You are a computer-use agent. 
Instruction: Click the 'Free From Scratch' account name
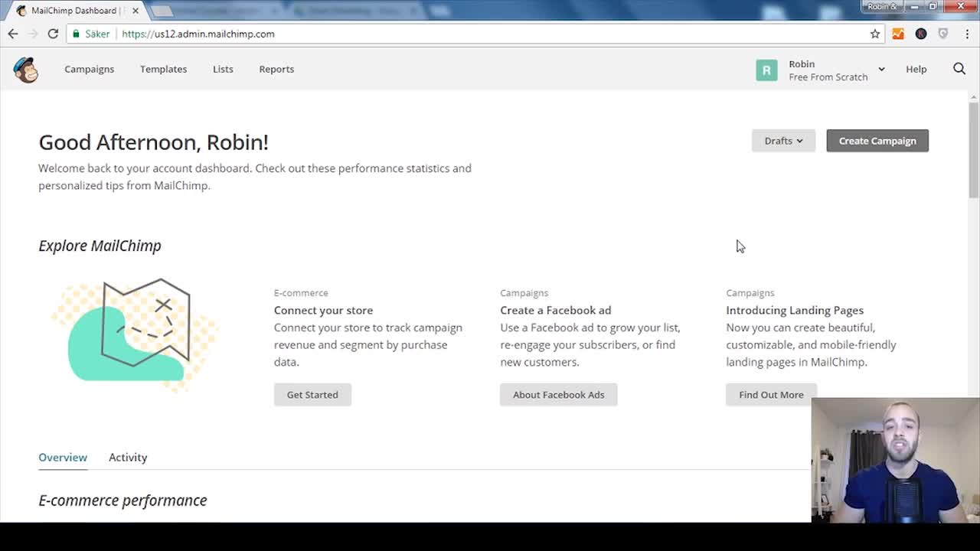[x=828, y=77]
